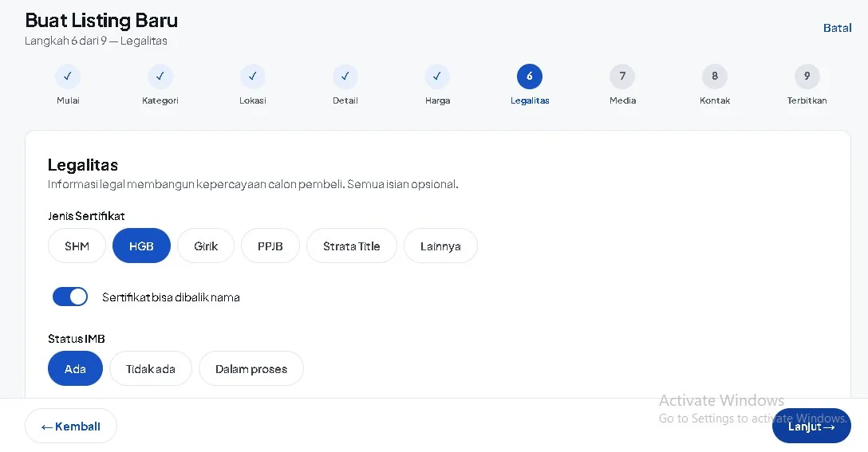Go to the completed Mulai step circle
The image size is (868, 452).
coord(68,77)
